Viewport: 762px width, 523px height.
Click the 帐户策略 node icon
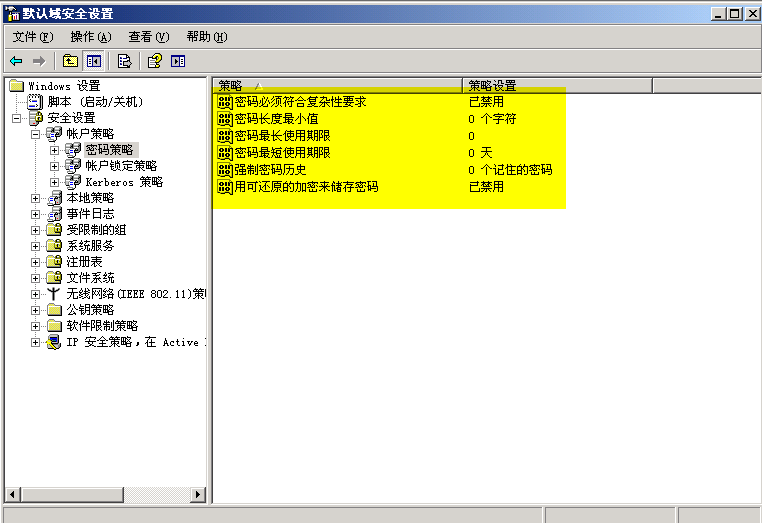pyautogui.click(x=54, y=134)
